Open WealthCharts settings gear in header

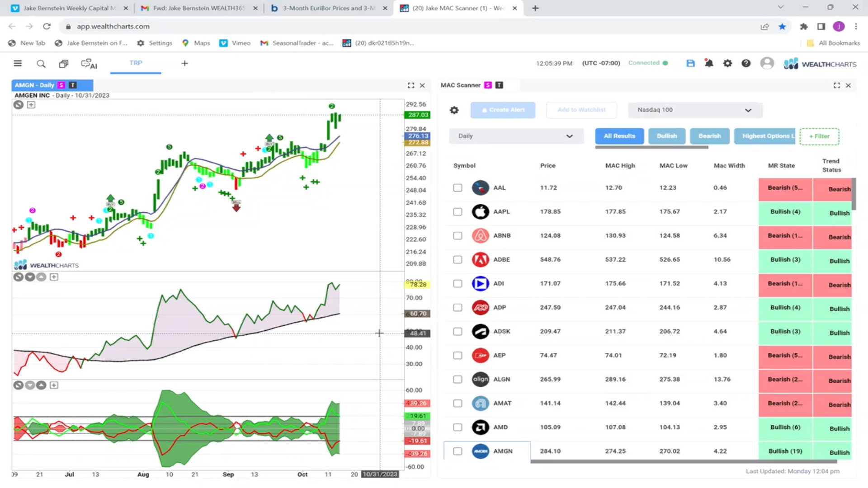[x=727, y=63]
